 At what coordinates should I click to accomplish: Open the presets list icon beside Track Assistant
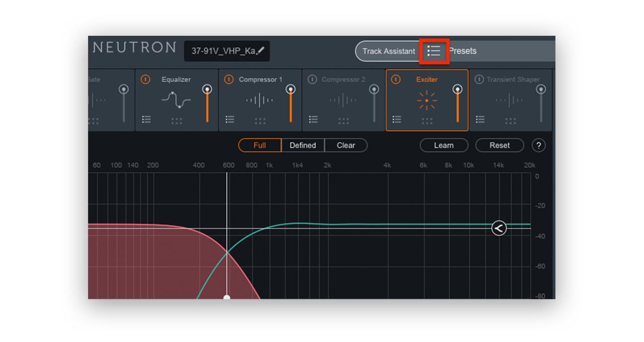coord(434,51)
